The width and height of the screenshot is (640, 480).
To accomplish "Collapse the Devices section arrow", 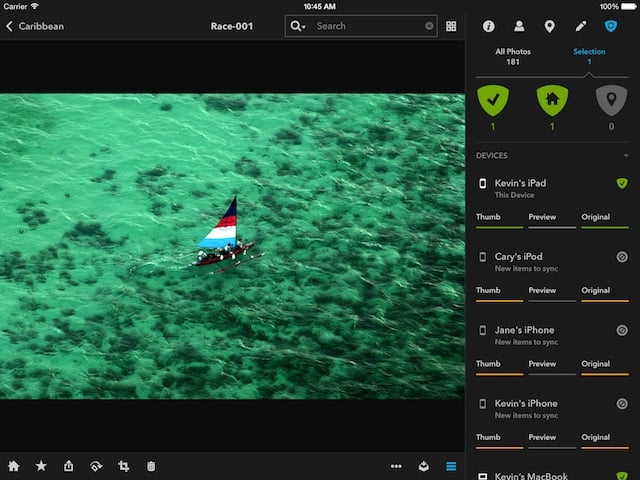I will (626, 156).
